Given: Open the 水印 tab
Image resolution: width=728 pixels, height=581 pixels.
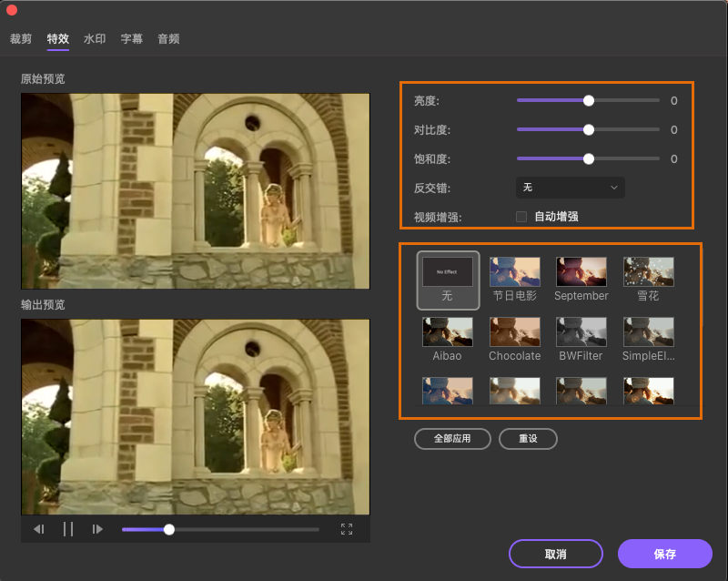Looking at the screenshot, I should 95,39.
